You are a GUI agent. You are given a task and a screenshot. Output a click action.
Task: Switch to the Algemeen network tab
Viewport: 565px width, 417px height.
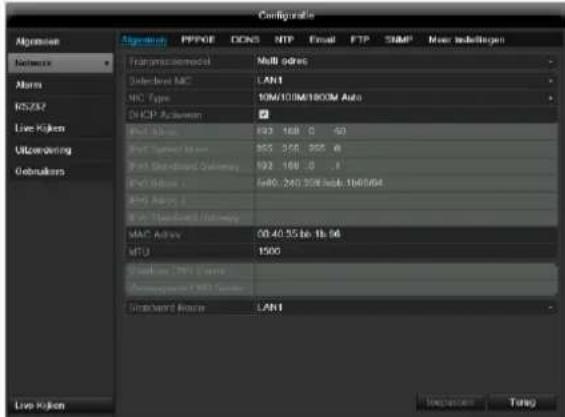[x=144, y=40]
